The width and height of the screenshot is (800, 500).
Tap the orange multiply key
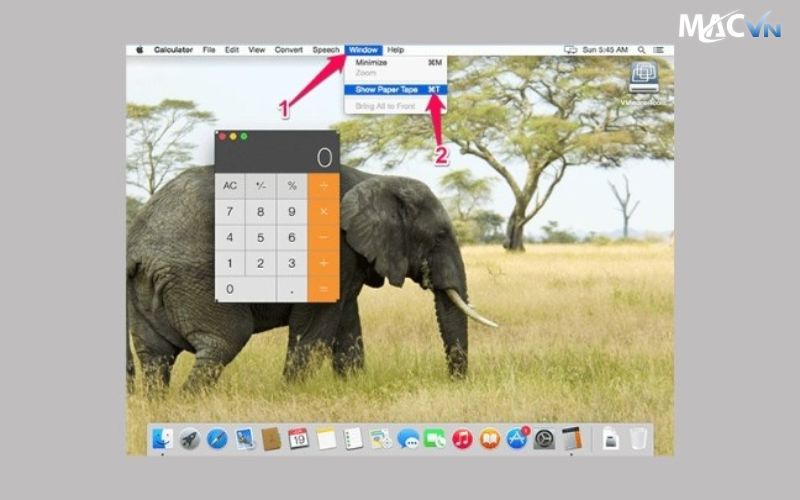(x=323, y=211)
